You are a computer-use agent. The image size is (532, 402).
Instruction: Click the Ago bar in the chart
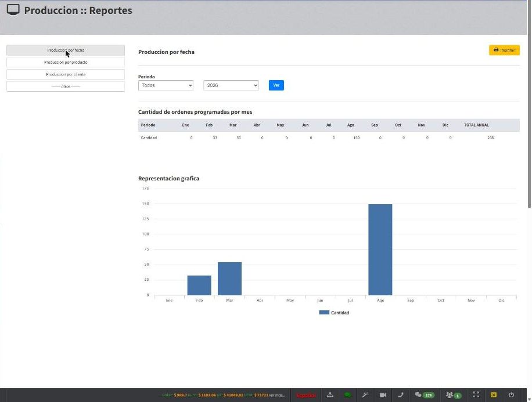tap(380, 249)
